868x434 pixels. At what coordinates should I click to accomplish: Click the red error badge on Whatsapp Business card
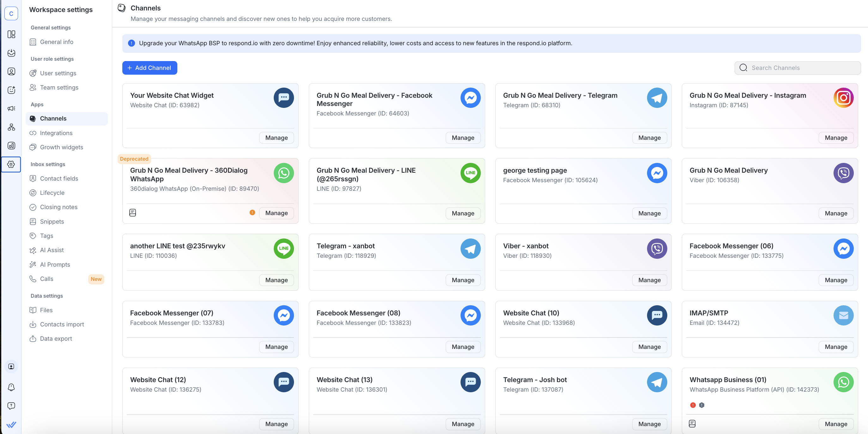[x=694, y=405]
